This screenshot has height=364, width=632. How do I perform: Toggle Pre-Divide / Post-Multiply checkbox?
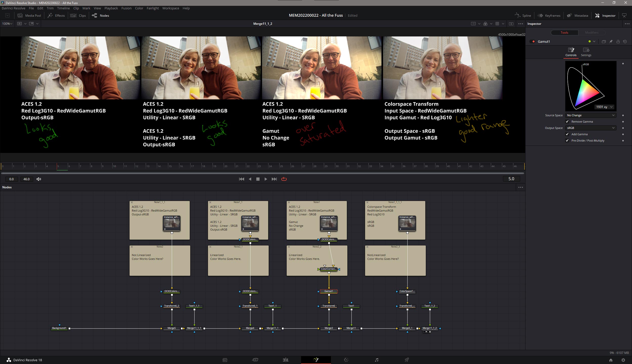pyautogui.click(x=567, y=141)
